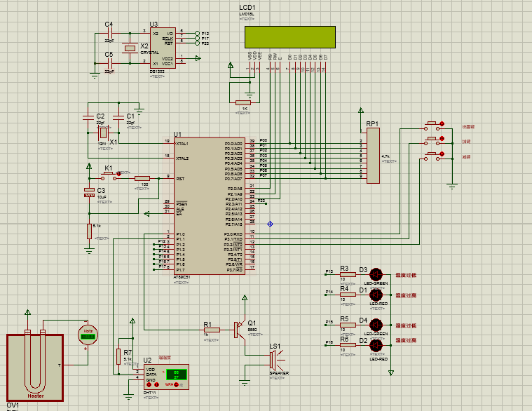
Task: Select the round voltmeter instrument
Action: pyautogui.click(x=88, y=335)
